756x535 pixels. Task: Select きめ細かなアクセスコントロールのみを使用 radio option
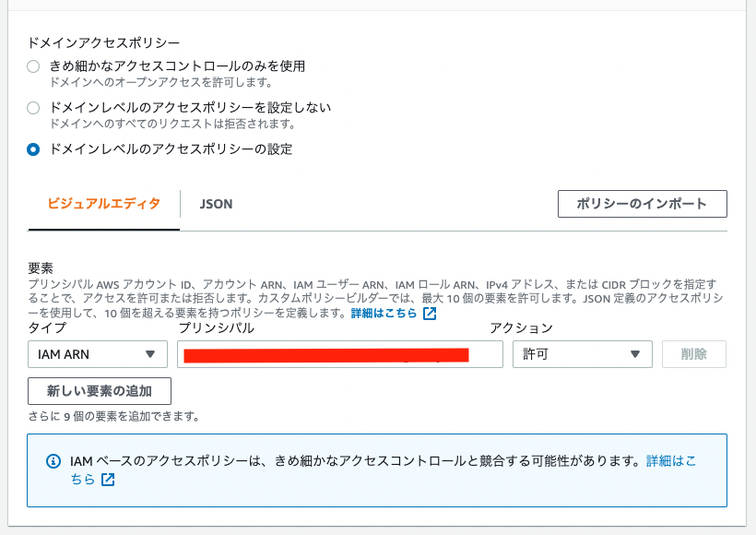pyautogui.click(x=33, y=66)
